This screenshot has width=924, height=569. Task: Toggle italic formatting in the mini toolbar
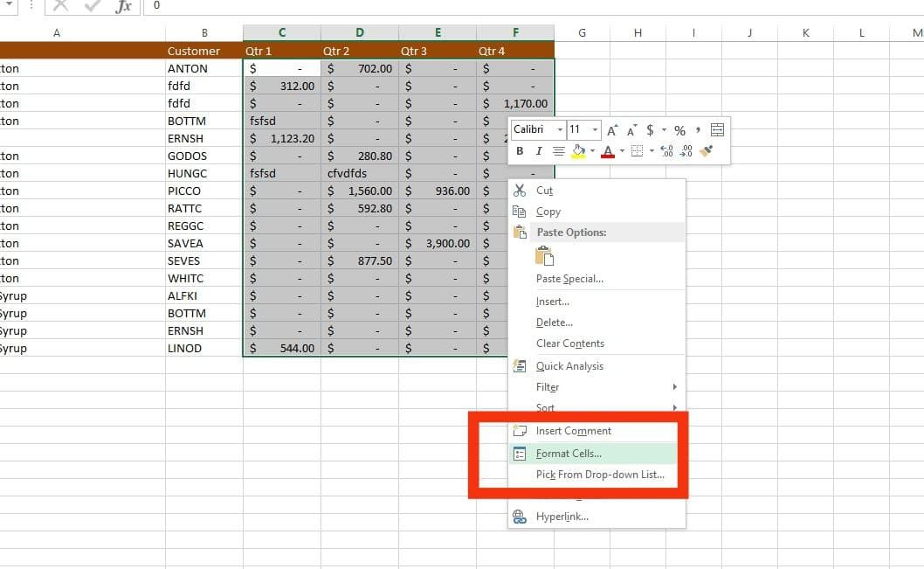click(x=539, y=150)
